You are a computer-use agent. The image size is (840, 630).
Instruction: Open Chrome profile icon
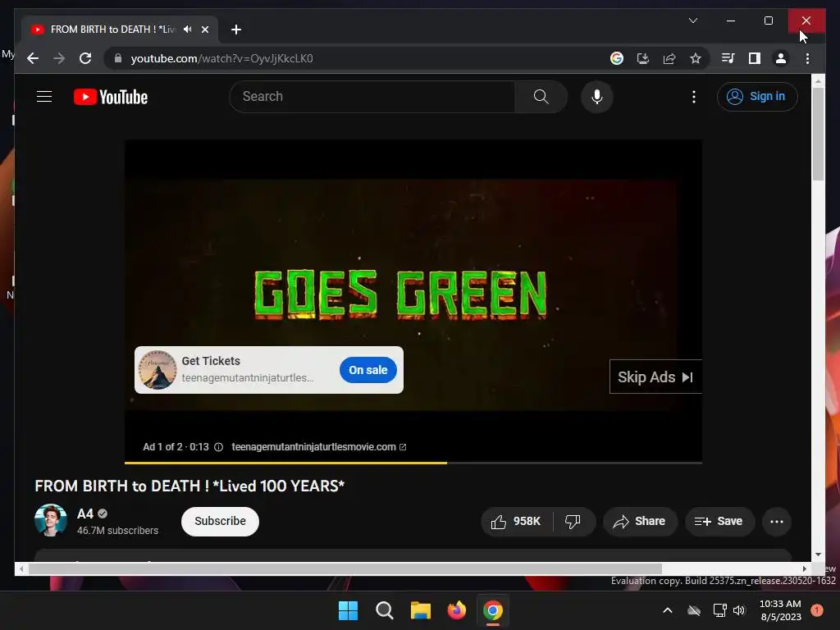781,58
